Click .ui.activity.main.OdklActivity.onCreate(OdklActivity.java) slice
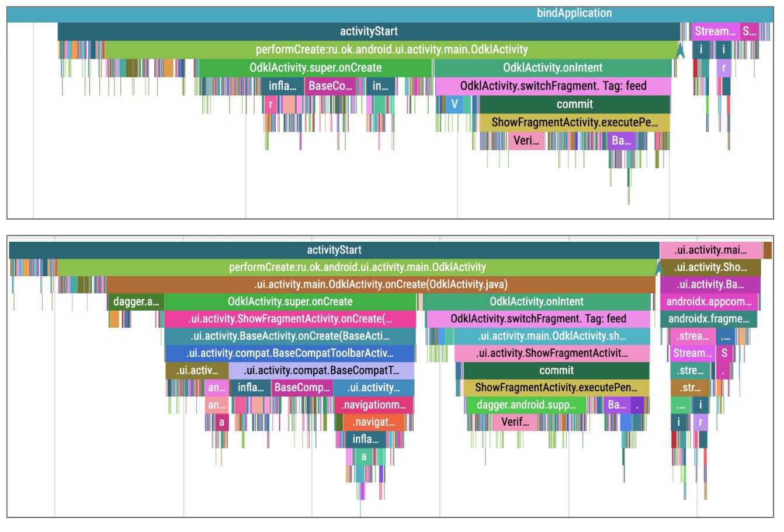The width and height of the screenshot is (784, 532). [381, 284]
